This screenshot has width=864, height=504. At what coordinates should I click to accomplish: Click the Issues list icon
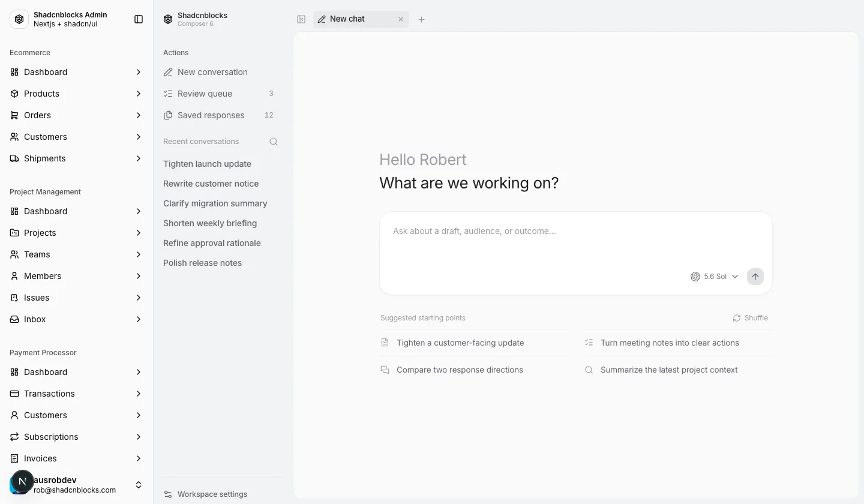pyautogui.click(x=14, y=298)
